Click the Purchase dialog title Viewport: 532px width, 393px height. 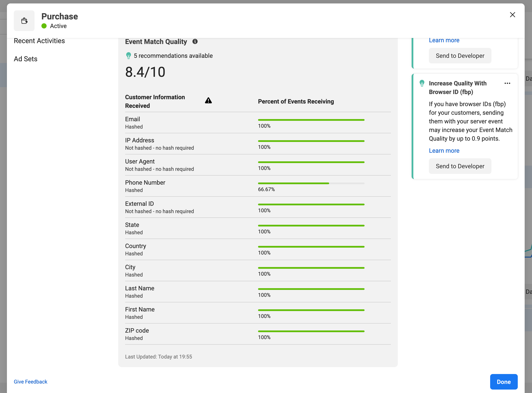(x=60, y=16)
